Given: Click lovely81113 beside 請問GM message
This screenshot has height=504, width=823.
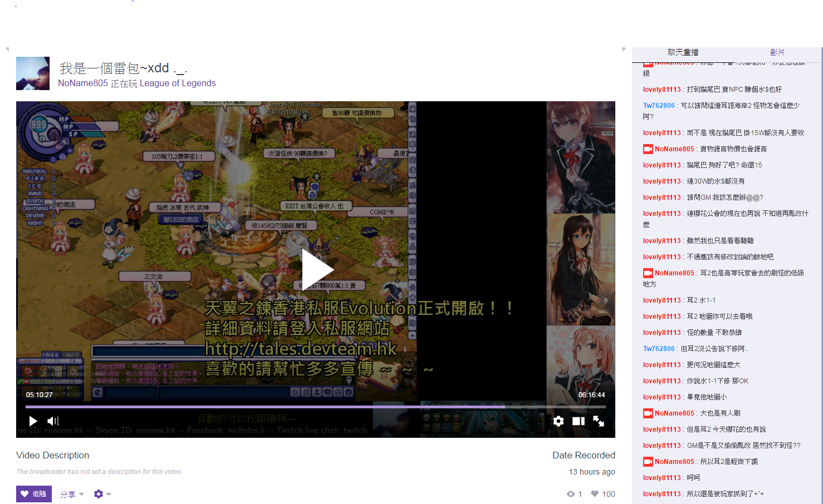Looking at the screenshot, I should click(662, 197).
